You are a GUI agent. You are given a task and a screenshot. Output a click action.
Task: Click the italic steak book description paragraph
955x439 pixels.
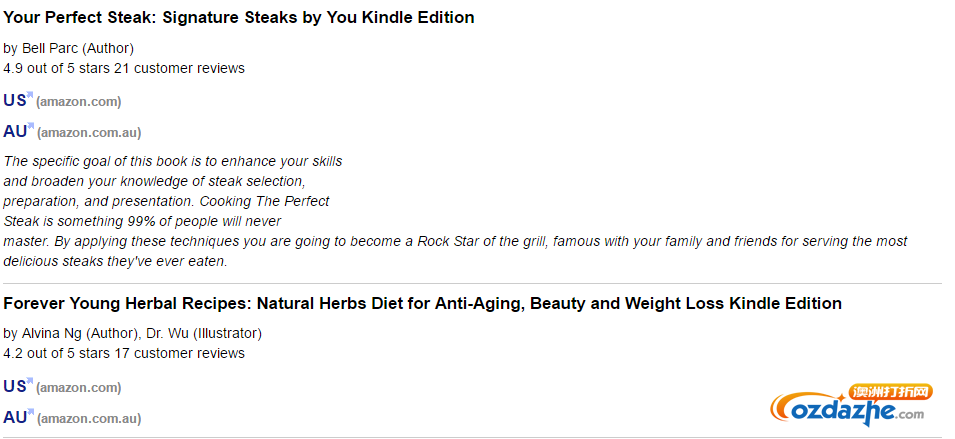[x=456, y=211]
